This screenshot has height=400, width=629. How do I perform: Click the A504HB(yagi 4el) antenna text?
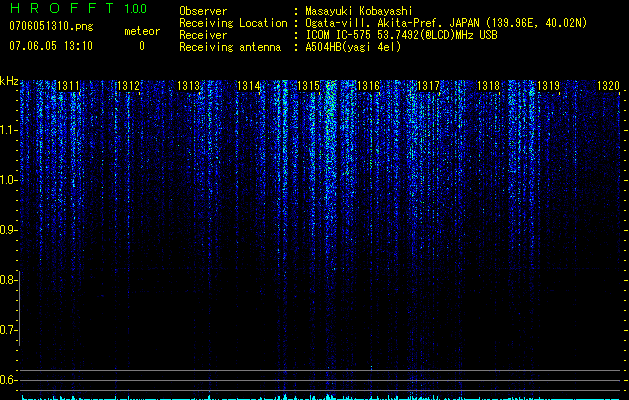click(353, 47)
